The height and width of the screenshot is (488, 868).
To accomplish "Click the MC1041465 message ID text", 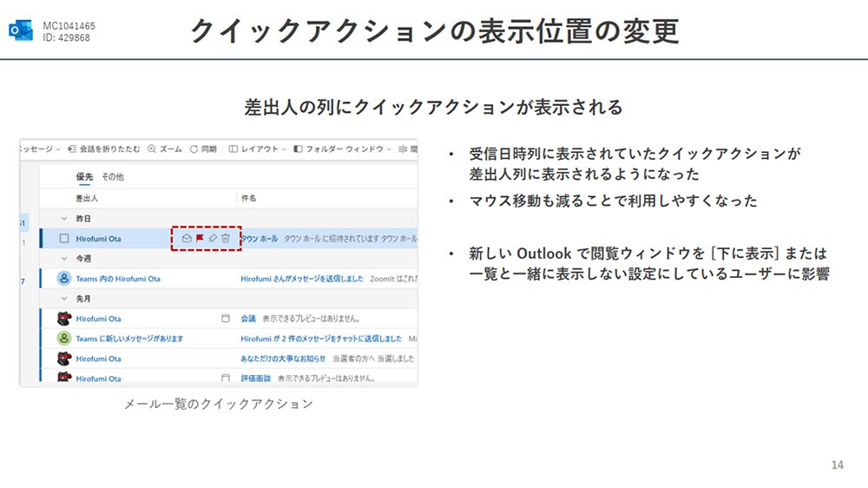I will 69,26.
